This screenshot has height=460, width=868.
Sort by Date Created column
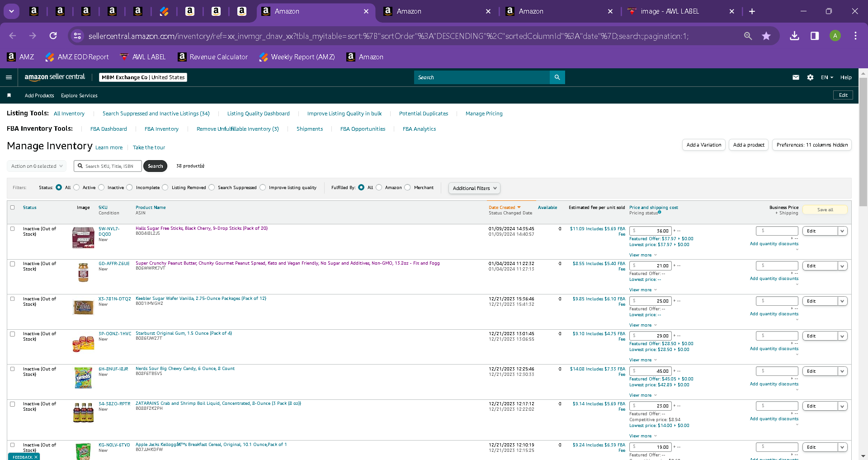[x=504, y=208]
